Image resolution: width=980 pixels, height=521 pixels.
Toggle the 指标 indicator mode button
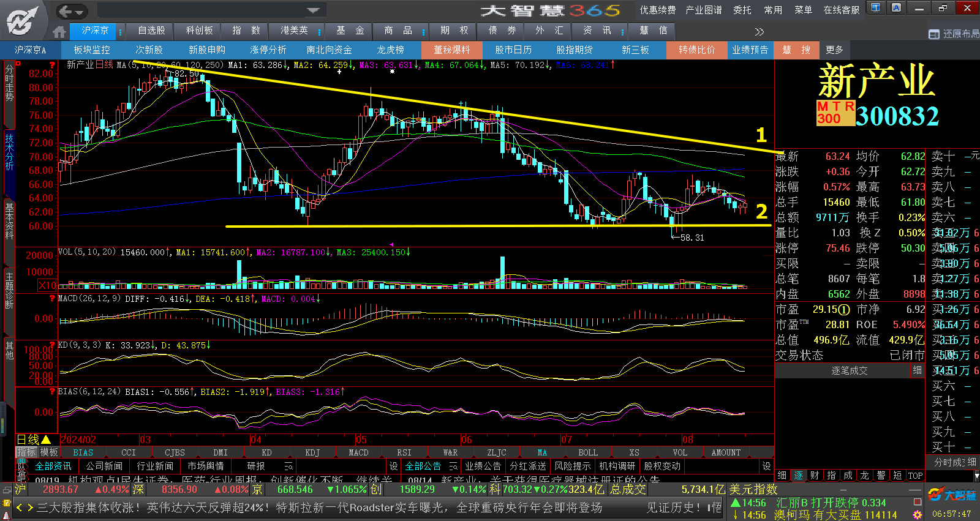[x=26, y=452]
